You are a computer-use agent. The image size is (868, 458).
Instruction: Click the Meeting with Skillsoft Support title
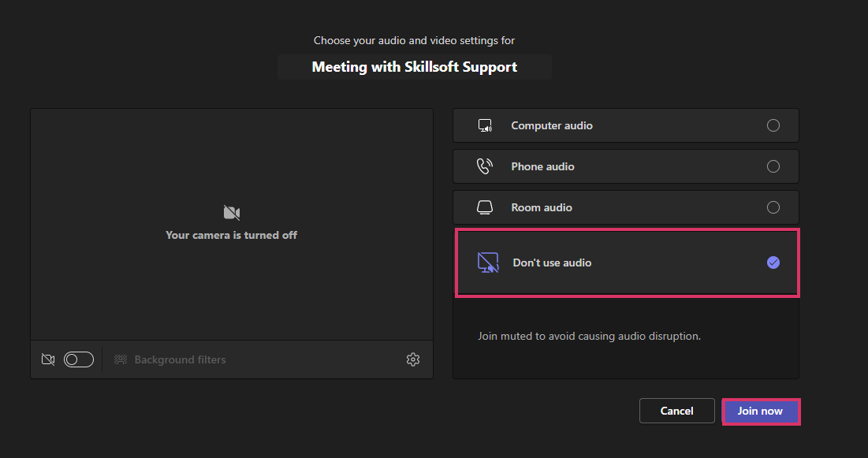coord(414,66)
